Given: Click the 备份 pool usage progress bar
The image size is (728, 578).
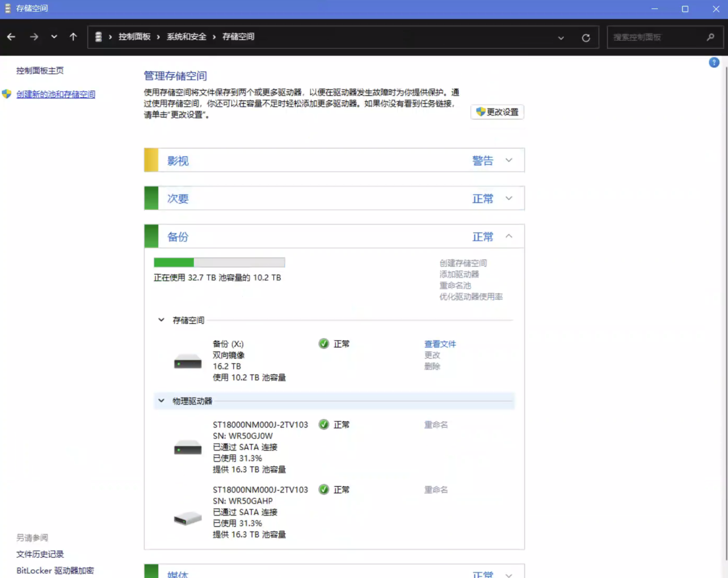Looking at the screenshot, I should (x=220, y=262).
